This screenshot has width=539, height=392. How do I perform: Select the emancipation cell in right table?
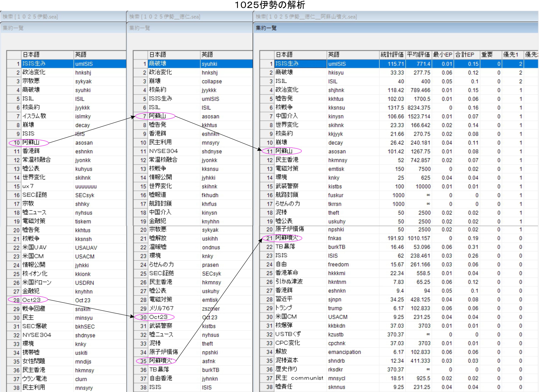344,352
